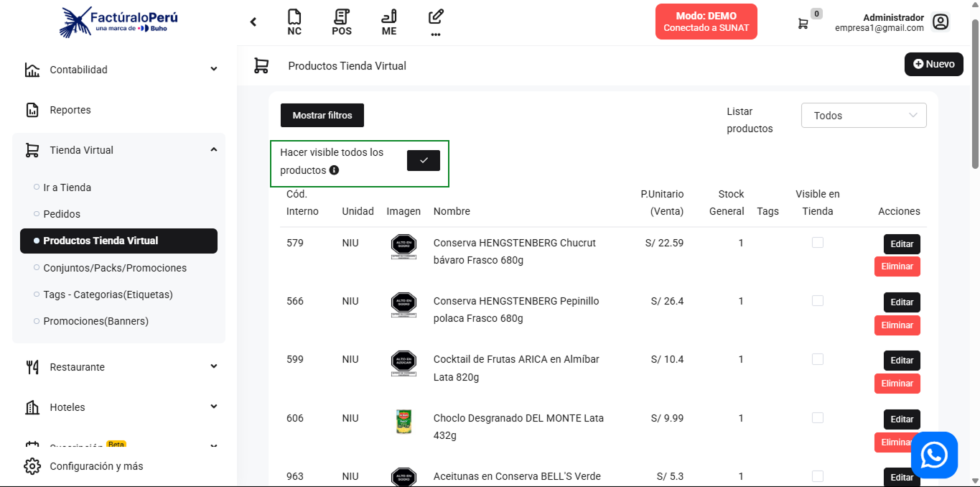Viewport: 980px width, 487px height.
Task: Click the Mostrar filtros button
Action: point(322,116)
